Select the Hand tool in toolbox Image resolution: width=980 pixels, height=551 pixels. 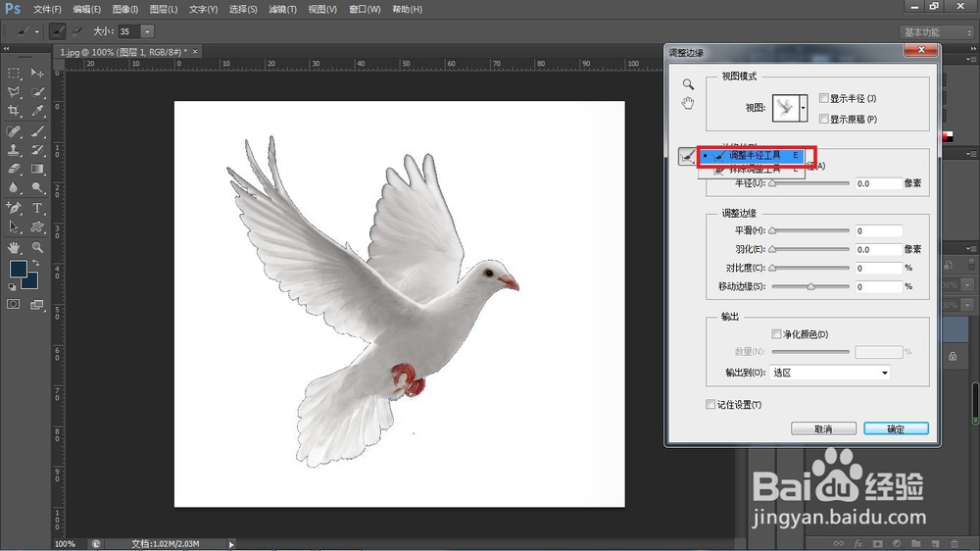coord(14,248)
